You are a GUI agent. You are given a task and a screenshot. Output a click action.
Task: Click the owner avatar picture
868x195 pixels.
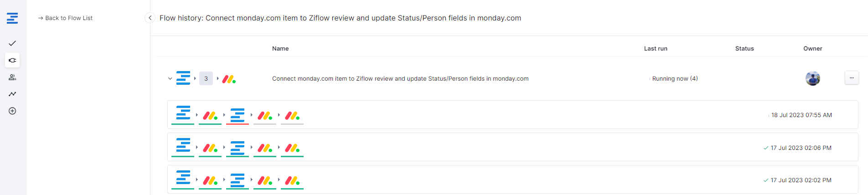pyautogui.click(x=812, y=78)
